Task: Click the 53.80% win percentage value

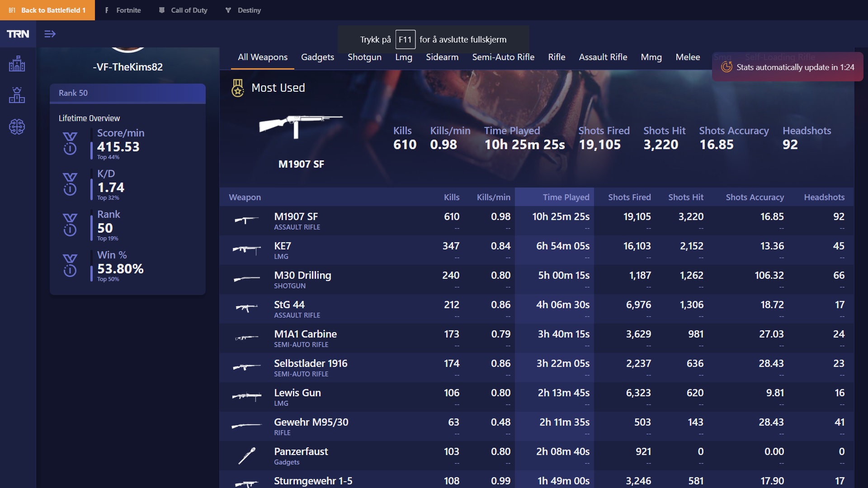Action: [x=120, y=269]
